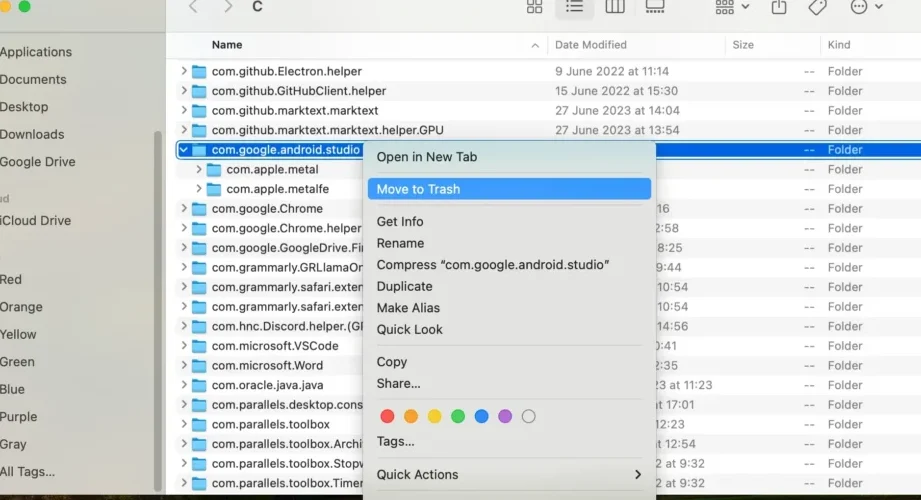This screenshot has width=921, height=500.
Task: Click the Edit Tags toolbar icon
Action: (x=817, y=7)
